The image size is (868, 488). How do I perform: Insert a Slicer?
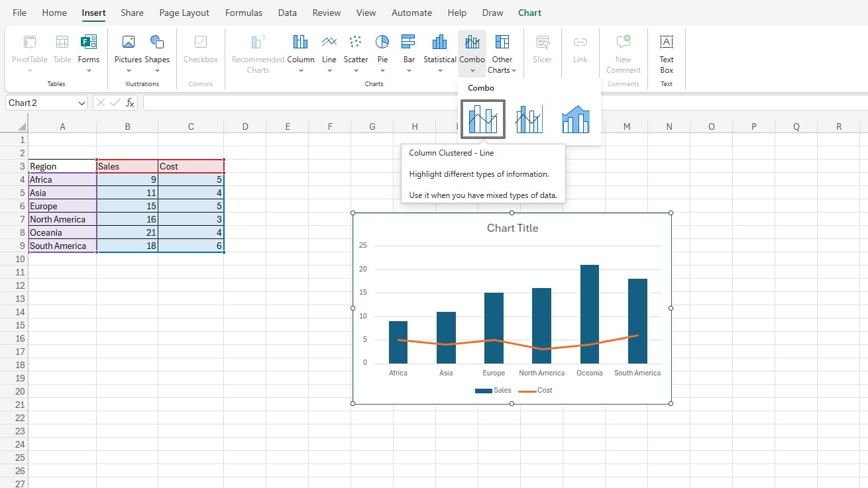click(542, 48)
